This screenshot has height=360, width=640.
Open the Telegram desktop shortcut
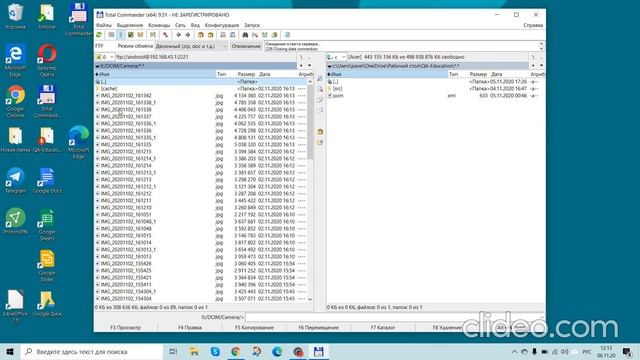point(15,180)
